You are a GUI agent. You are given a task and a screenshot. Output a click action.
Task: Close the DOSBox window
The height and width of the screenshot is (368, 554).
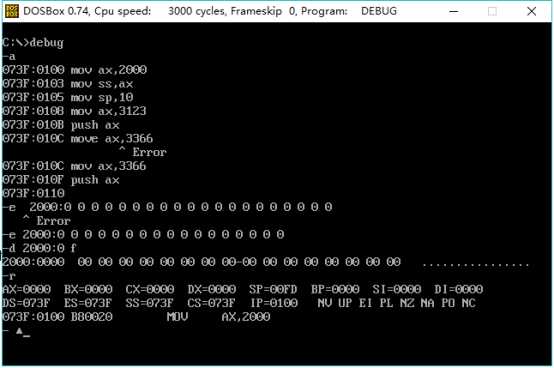531,11
